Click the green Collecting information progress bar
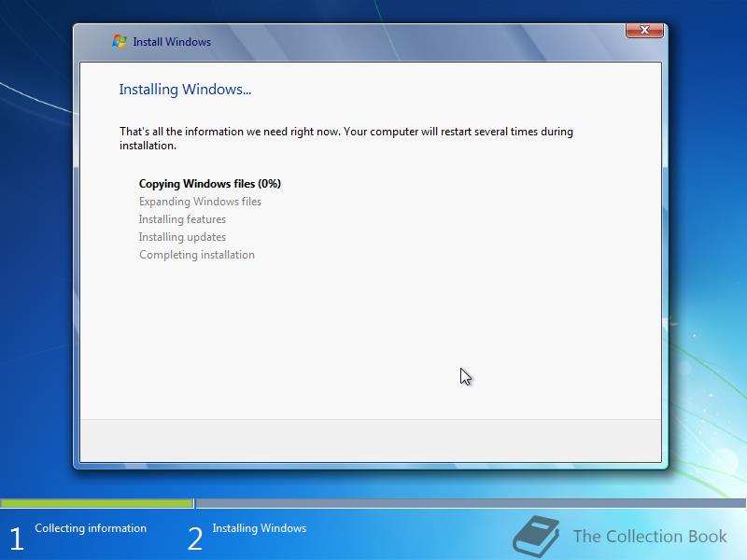The height and width of the screenshot is (560, 747). click(97, 503)
